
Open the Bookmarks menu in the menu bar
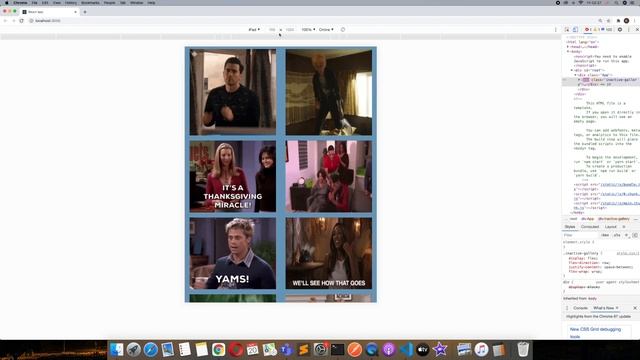(90, 2)
